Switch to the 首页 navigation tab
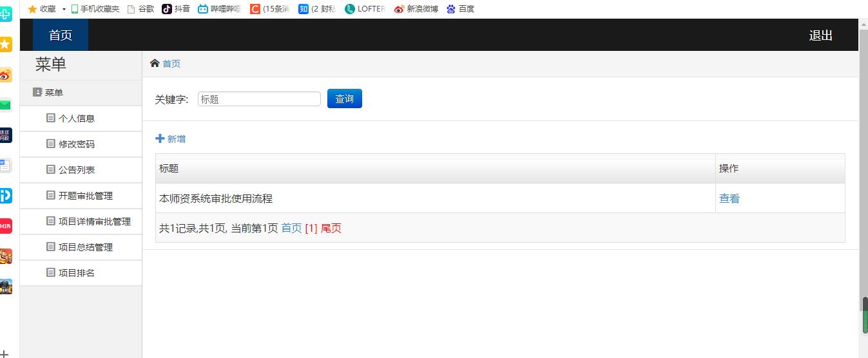This screenshot has height=358, width=868. [61, 35]
